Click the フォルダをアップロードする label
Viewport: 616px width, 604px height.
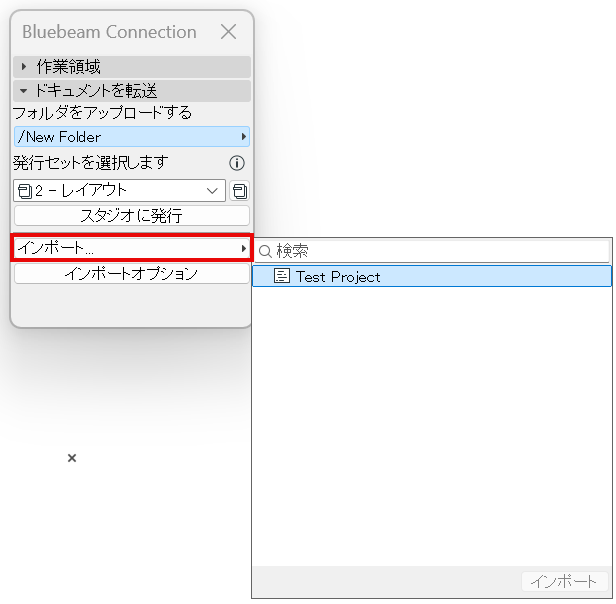click(103, 113)
